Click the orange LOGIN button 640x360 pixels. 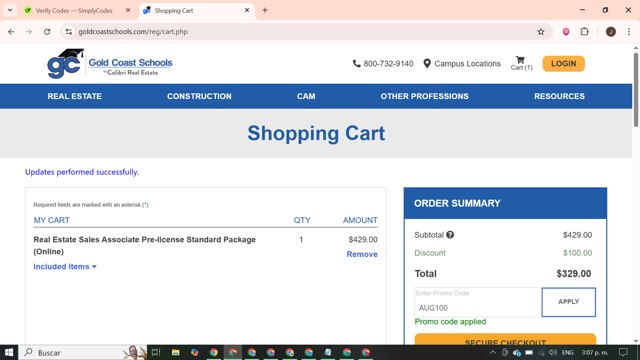point(563,64)
